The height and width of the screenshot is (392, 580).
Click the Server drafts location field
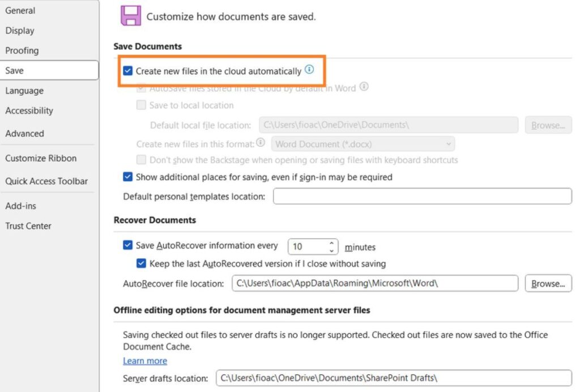394,378
